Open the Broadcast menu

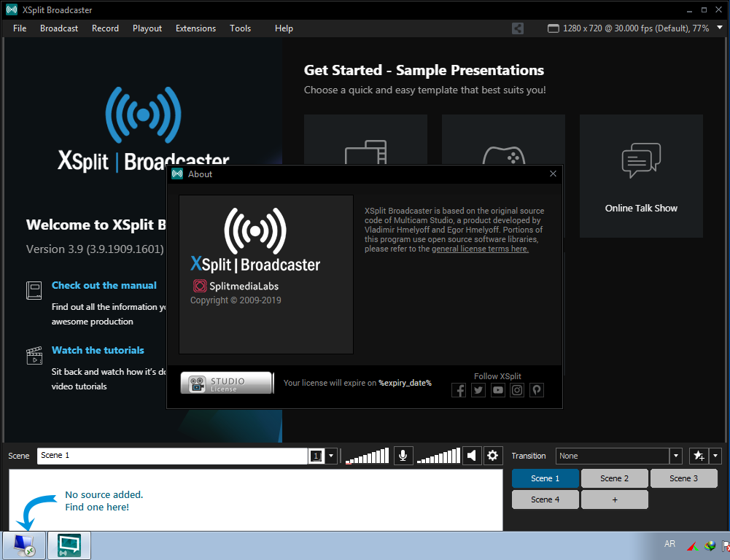59,28
